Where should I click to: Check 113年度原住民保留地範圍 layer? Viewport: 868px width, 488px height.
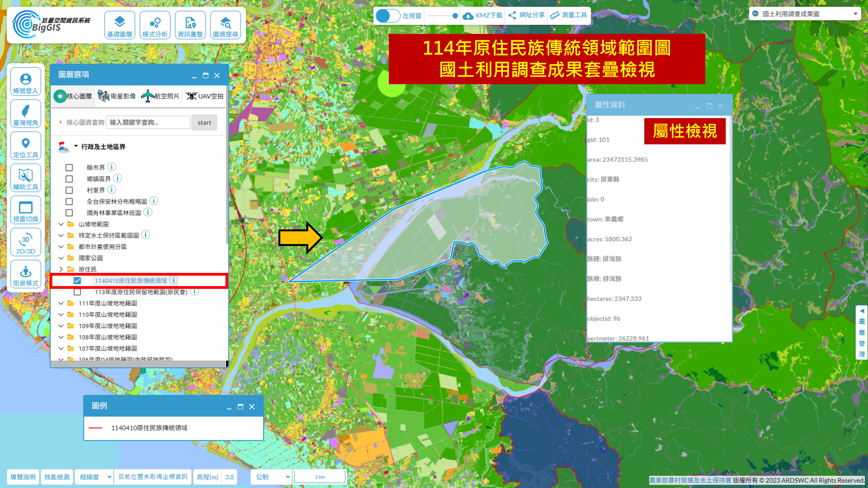(77, 292)
